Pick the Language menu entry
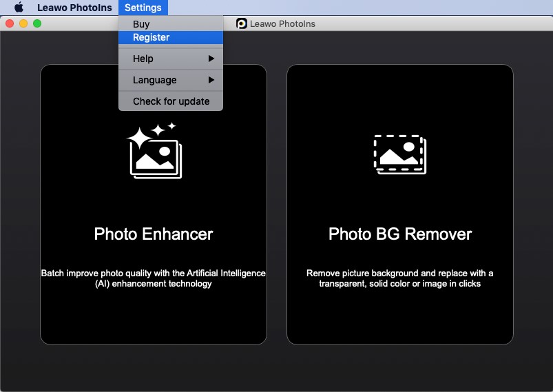 pos(154,80)
